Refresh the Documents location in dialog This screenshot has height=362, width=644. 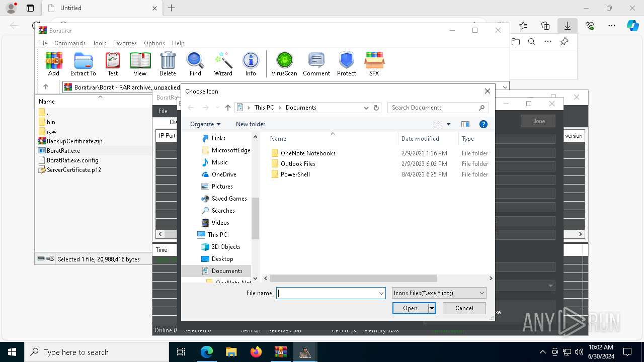(376, 108)
